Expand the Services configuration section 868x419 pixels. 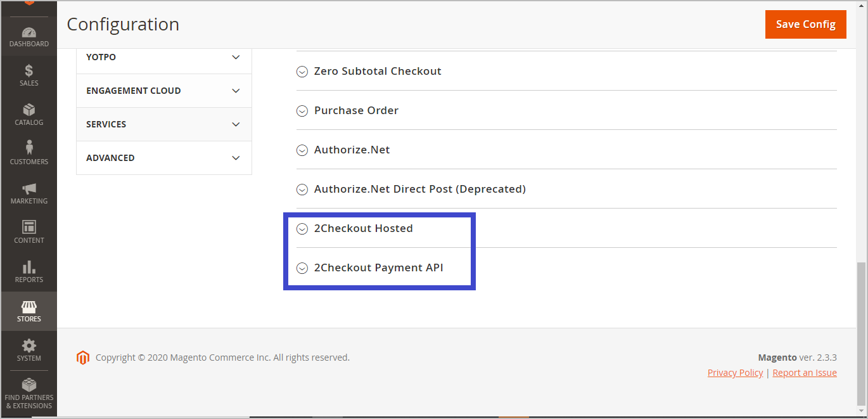pyautogui.click(x=164, y=124)
